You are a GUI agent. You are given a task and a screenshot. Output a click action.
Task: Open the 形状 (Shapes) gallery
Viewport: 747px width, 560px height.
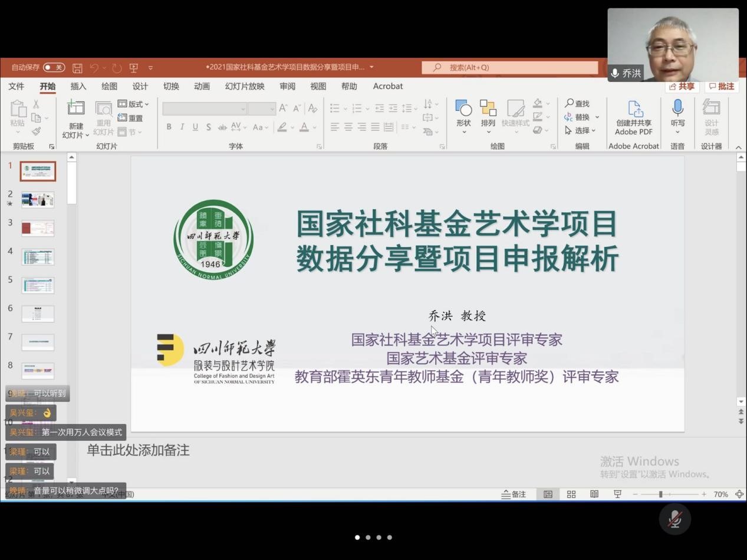point(463,117)
